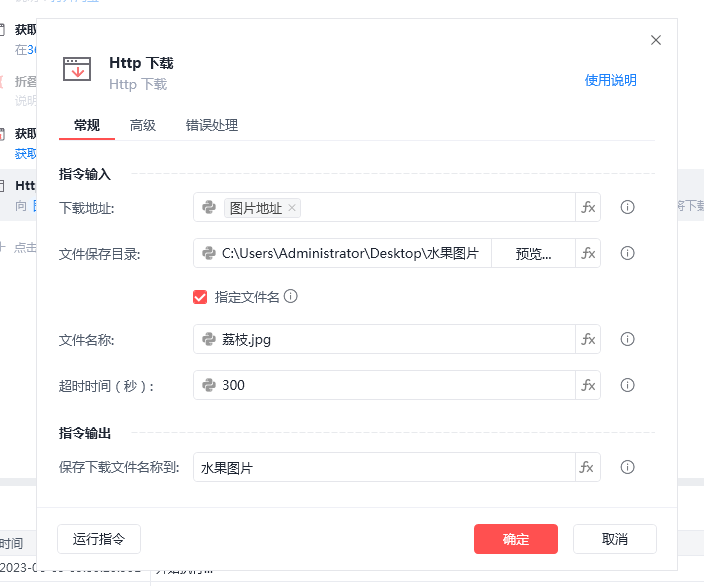Open the 使用说明 link

(x=610, y=80)
